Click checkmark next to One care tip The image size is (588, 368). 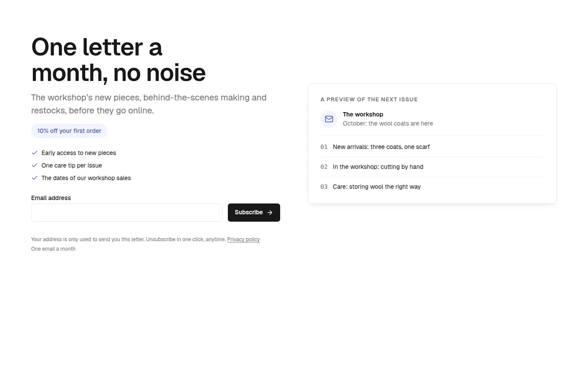[35, 165]
